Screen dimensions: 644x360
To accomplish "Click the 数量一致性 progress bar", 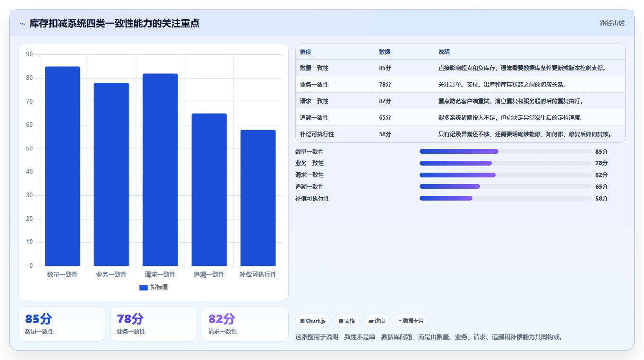I will pyautogui.click(x=506, y=151).
